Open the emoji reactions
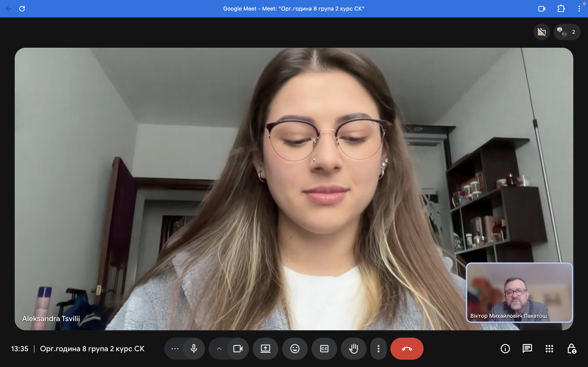588x367 pixels. [x=295, y=349]
